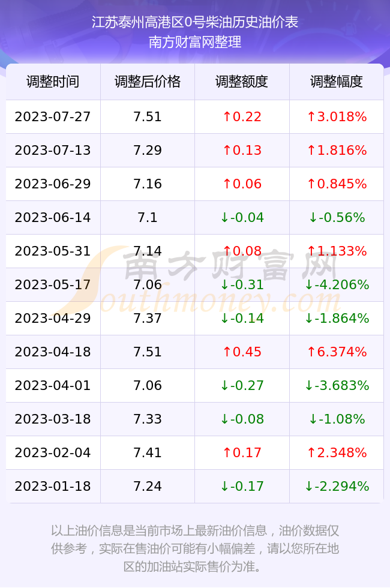Screen dimensions: 390x588
Task: Select the 2023-07-13 date cell
Action: pos(53,151)
